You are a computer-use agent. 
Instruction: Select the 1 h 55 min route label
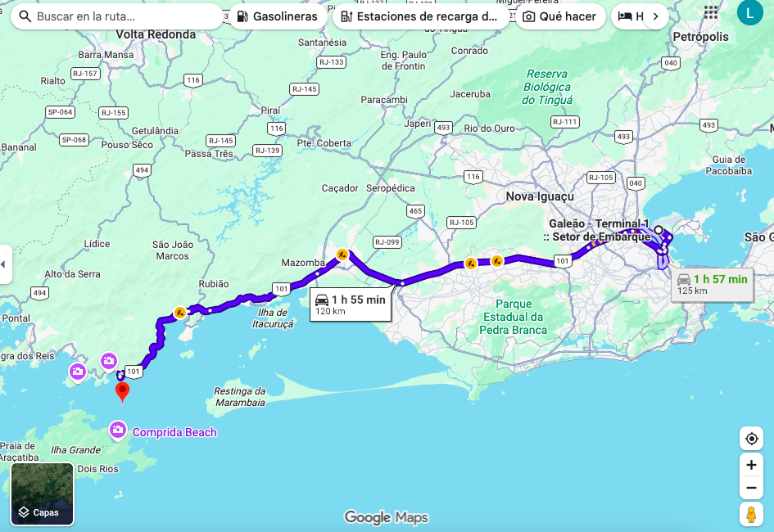pos(351,304)
